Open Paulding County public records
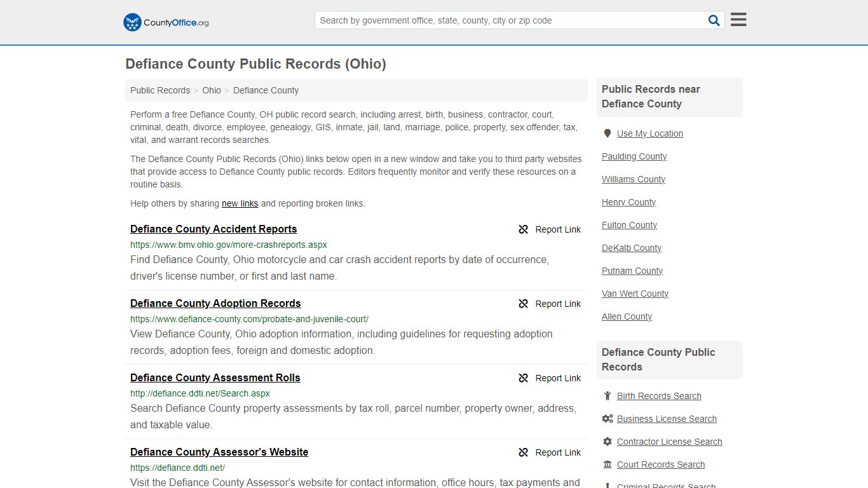The width and height of the screenshot is (868, 488). 634,156
